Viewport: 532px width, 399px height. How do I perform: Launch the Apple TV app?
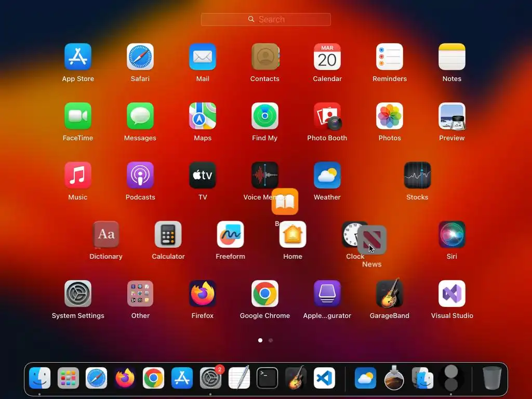203,175
